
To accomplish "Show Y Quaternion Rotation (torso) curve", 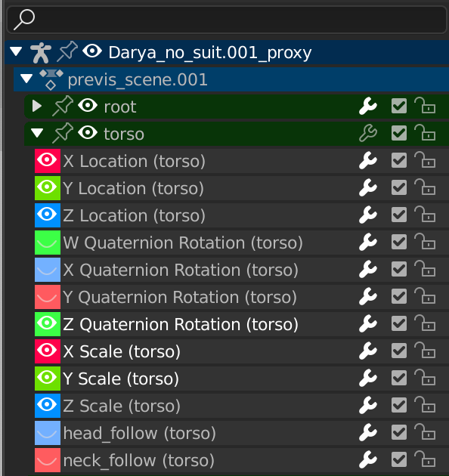I will tap(48, 297).
